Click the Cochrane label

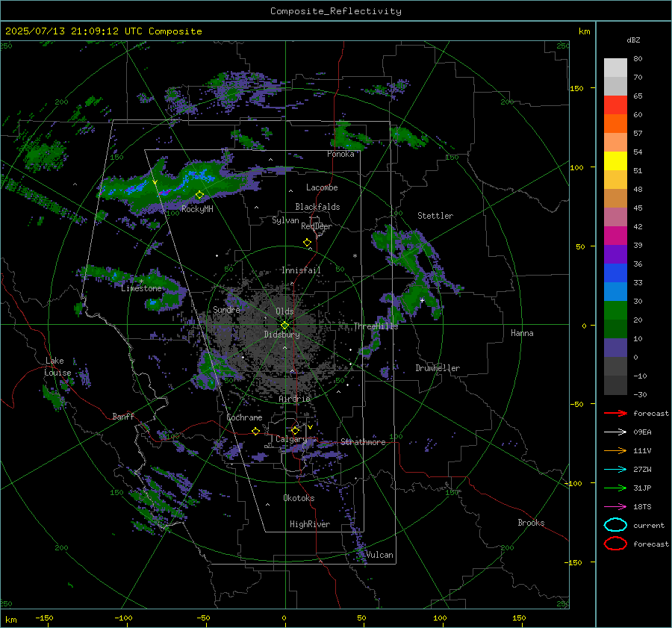tap(244, 417)
